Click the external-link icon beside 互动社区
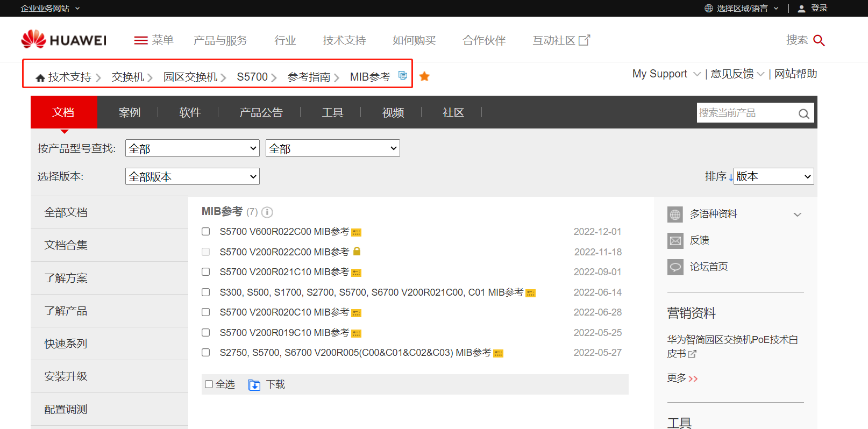This screenshot has width=868, height=429. pyautogui.click(x=584, y=40)
